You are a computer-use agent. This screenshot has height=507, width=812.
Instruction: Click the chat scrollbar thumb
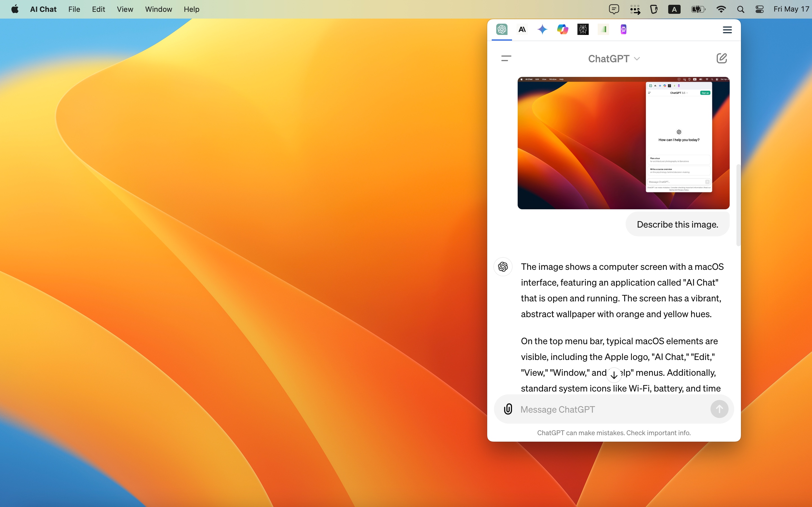click(738, 204)
